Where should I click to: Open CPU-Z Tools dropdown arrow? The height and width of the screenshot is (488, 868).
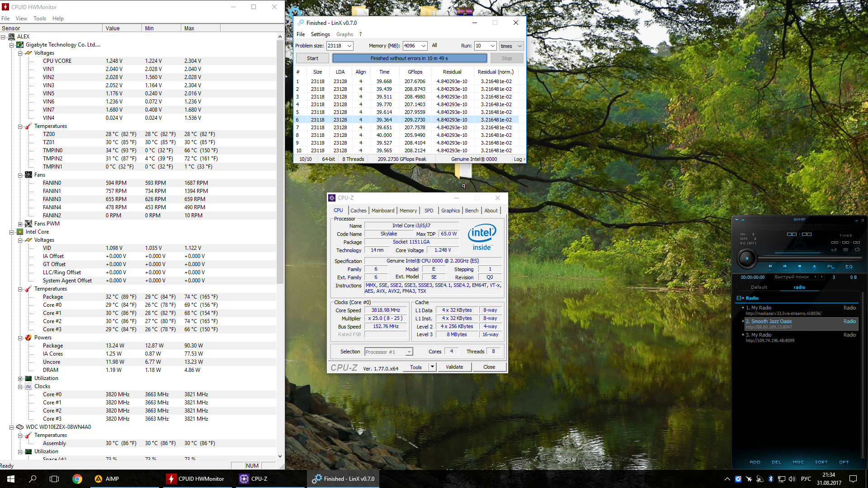432,367
